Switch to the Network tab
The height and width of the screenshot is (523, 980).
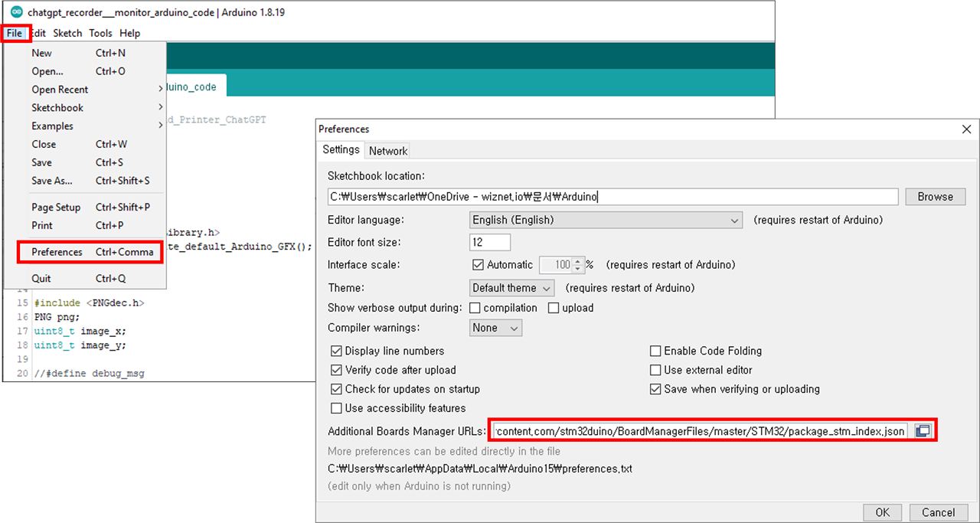tap(388, 151)
